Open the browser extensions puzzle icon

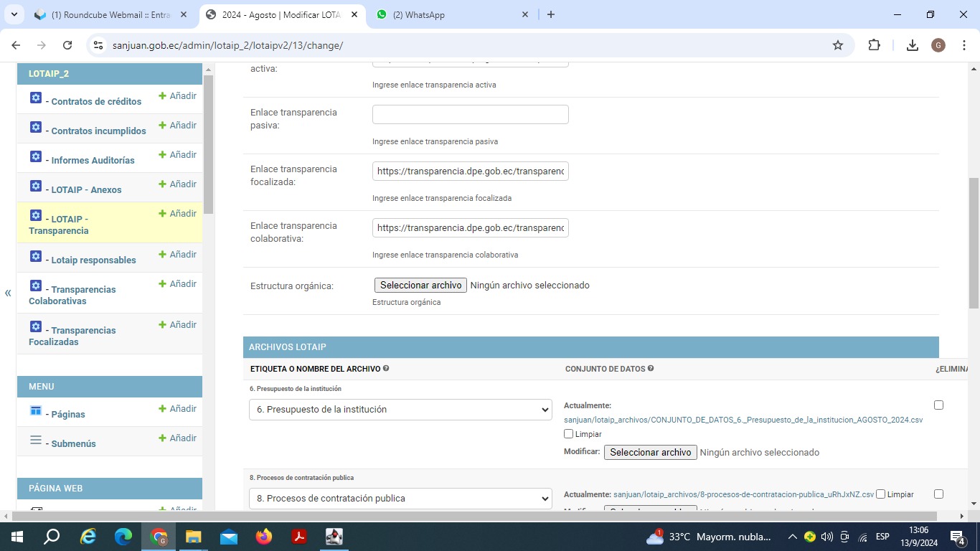[874, 45]
